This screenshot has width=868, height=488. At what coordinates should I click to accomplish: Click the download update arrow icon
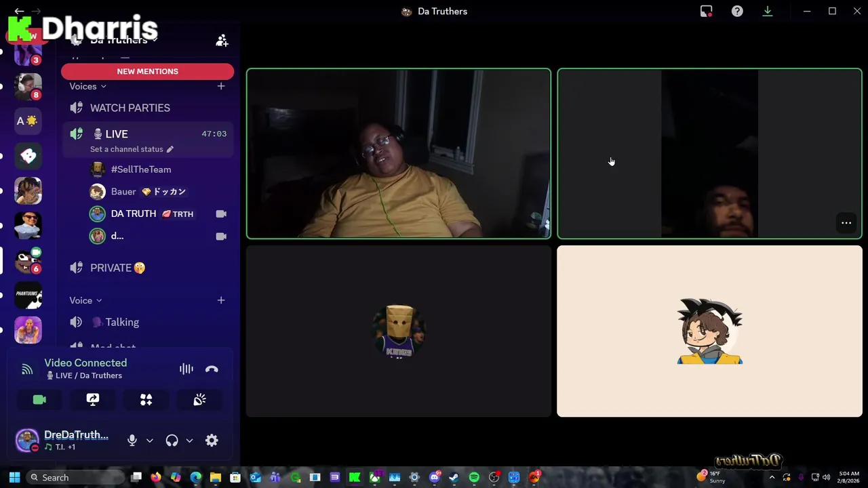(768, 11)
